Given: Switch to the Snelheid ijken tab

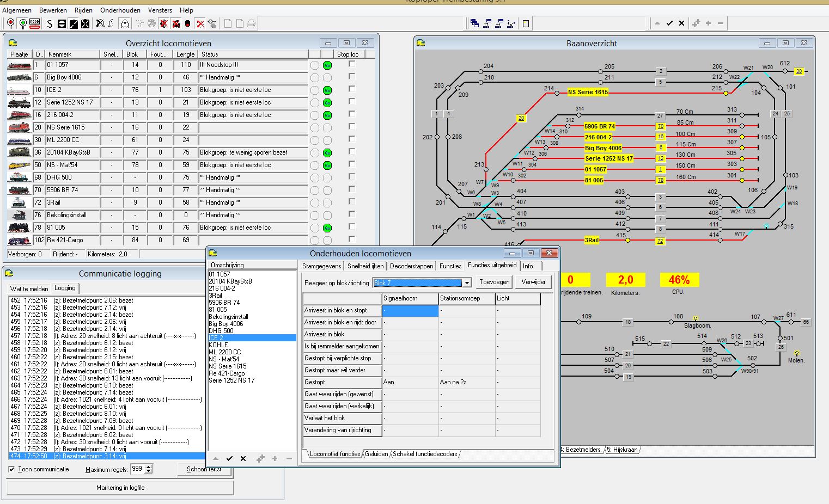Looking at the screenshot, I should [365, 266].
